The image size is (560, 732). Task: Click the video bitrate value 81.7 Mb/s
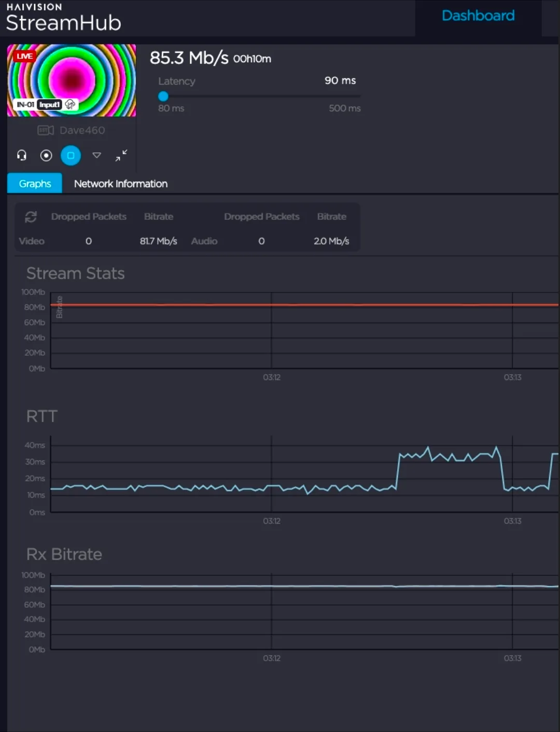(x=159, y=241)
